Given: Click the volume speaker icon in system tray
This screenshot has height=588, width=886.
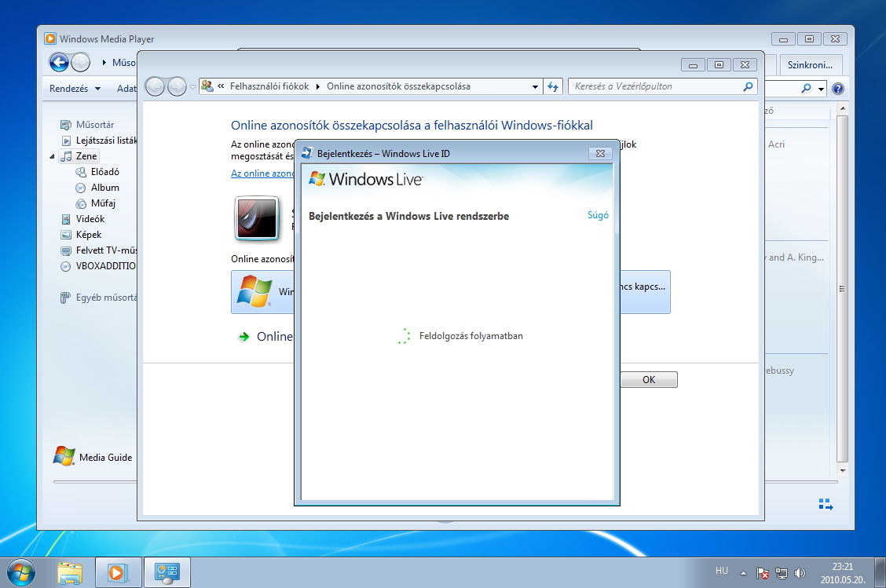Looking at the screenshot, I should coord(800,573).
